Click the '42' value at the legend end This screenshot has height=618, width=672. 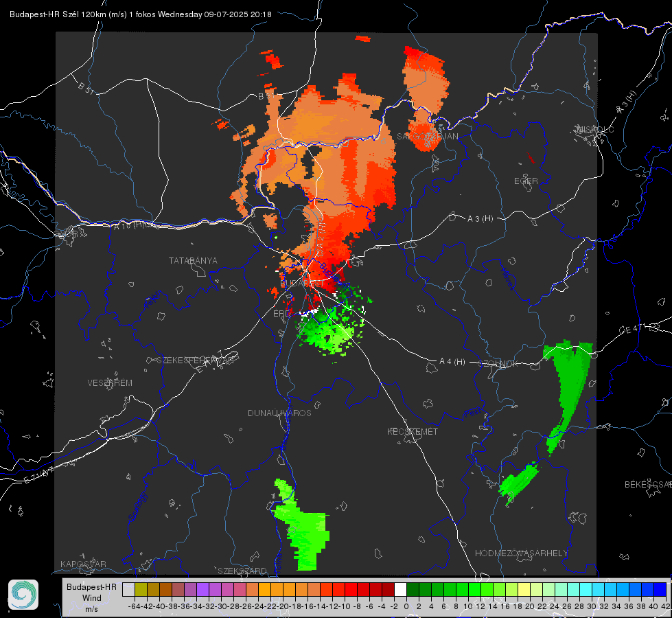coord(665,606)
